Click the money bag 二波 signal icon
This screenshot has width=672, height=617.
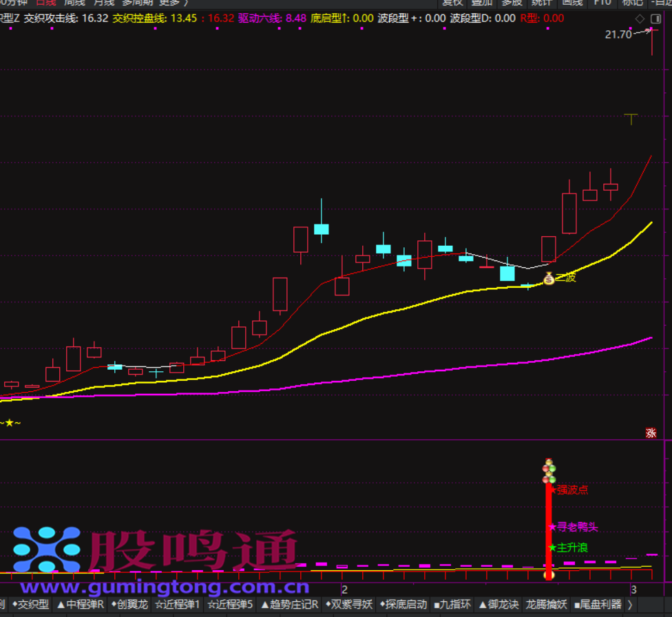tap(549, 279)
